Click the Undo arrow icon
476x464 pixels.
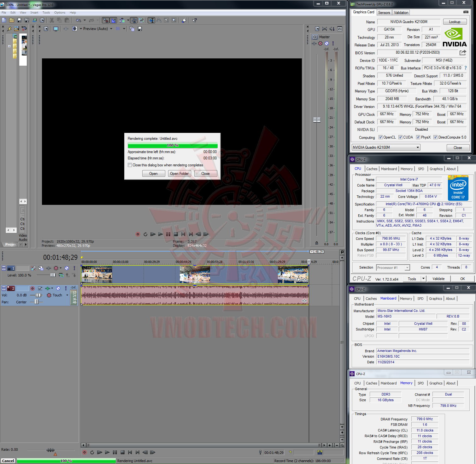click(79, 20)
